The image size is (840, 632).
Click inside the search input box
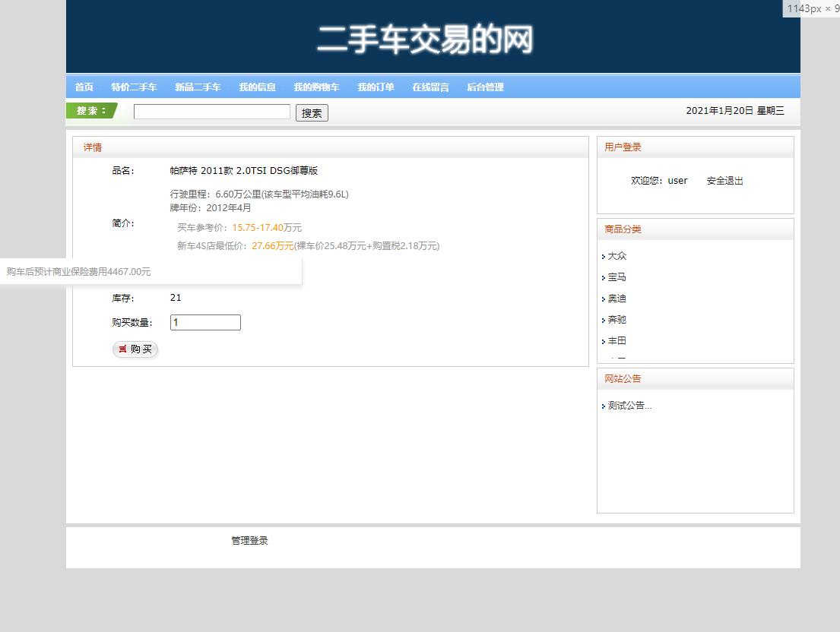[x=211, y=111]
